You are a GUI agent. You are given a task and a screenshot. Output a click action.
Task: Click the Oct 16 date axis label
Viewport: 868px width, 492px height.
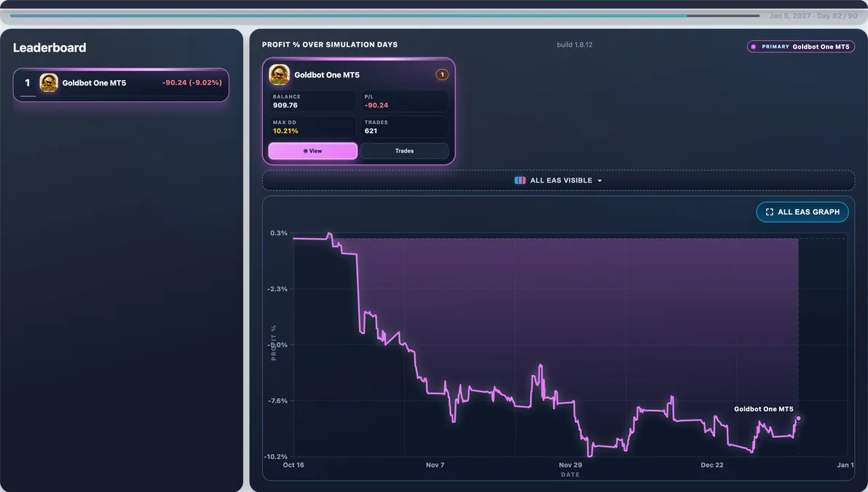(x=293, y=465)
